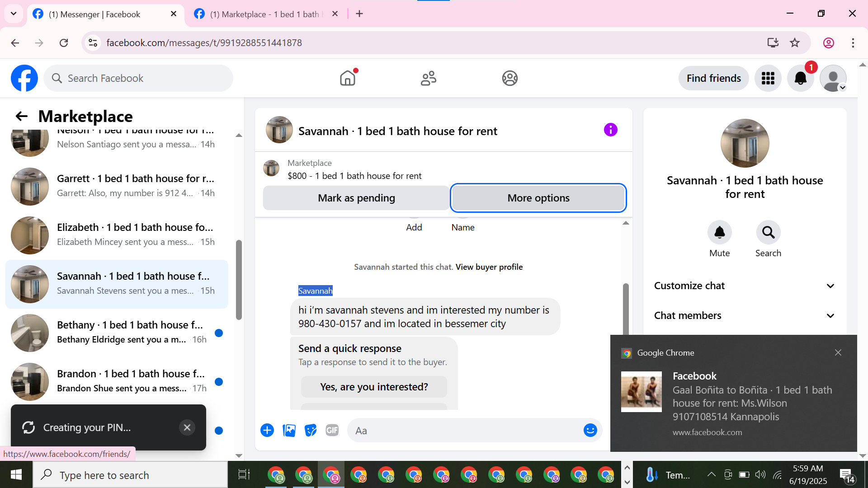Choose a sticker for the message
Image resolution: width=868 pixels, height=488 pixels.
311,430
